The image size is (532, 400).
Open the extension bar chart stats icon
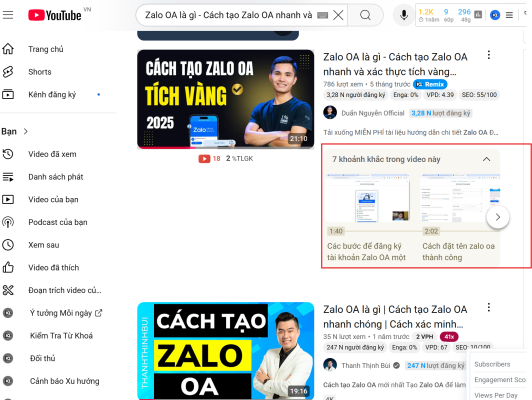pyautogui.click(x=478, y=15)
